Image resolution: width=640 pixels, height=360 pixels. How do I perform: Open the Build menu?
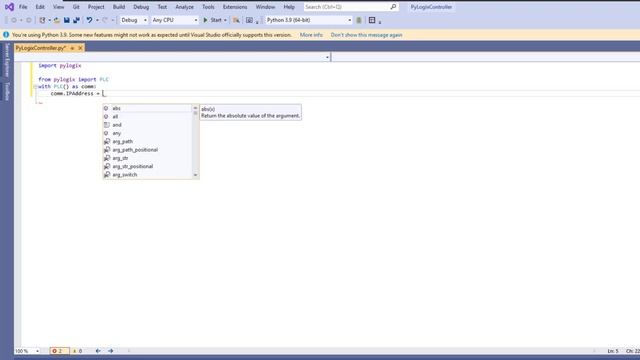119,7
